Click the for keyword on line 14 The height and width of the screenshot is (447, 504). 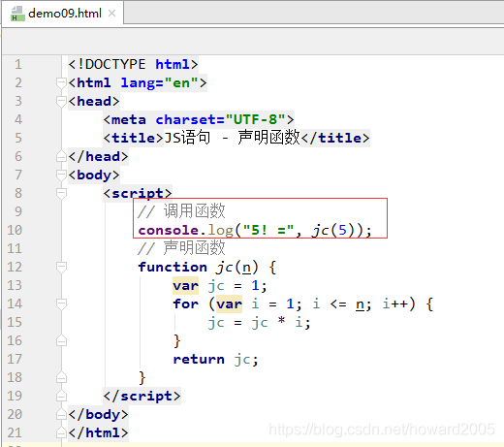coord(186,303)
